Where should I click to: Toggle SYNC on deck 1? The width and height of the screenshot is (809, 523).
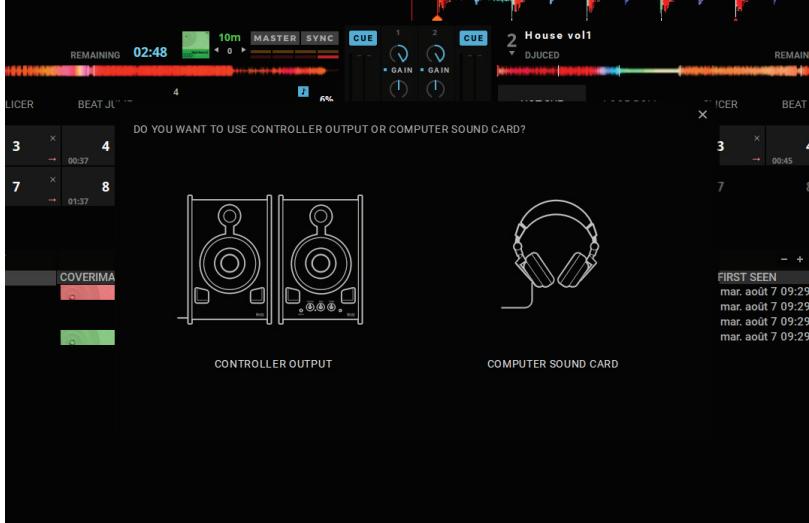pyautogui.click(x=319, y=38)
